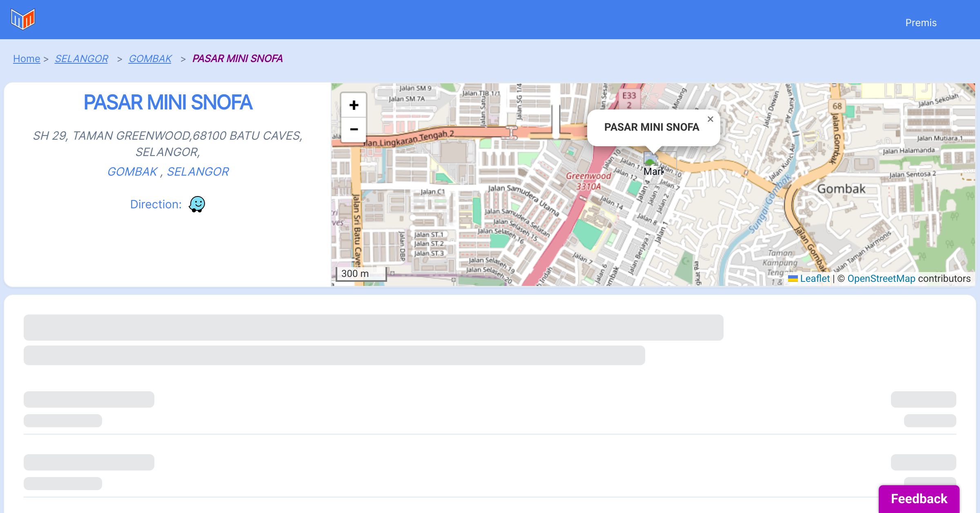980x513 pixels.
Task: Open the Feedback button
Action: (919, 498)
